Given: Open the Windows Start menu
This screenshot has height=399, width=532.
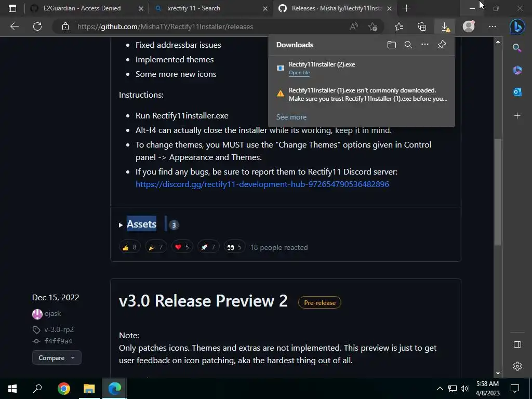Looking at the screenshot, I should 12,389.
